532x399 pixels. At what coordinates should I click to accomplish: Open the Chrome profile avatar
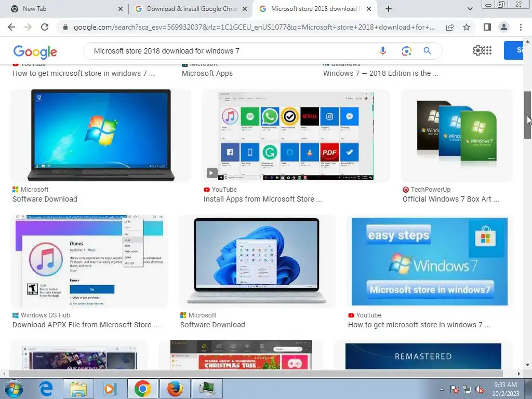504,27
